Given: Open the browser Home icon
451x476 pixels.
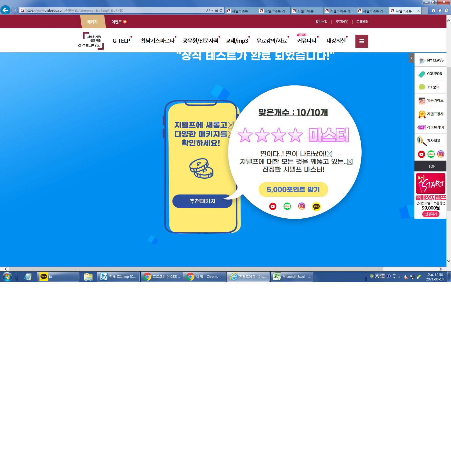Looking at the screenshot, I should (434, 10).
